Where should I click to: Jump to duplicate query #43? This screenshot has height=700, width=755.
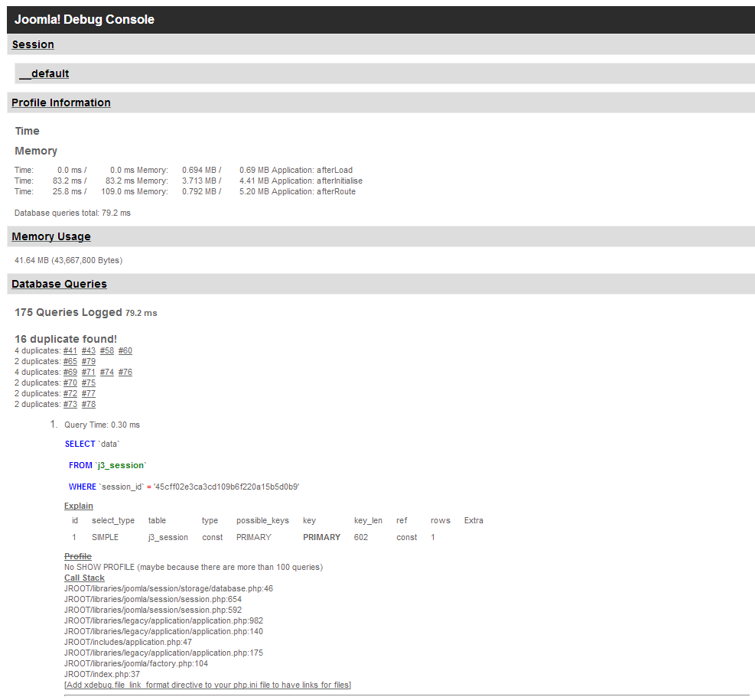click(89, 351)
